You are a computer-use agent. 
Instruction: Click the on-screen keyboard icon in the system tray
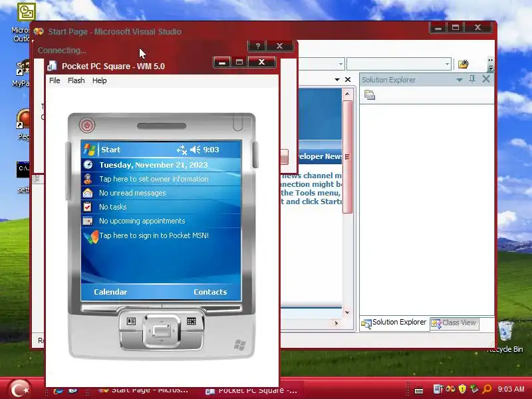tap(419, 390)
